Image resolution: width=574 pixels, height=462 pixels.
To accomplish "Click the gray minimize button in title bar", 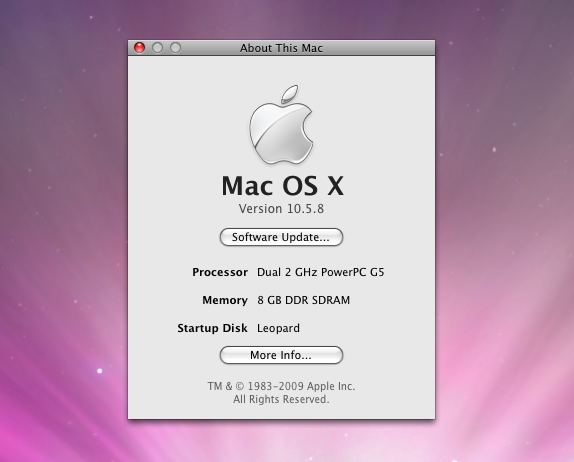I will click(157, 48).
